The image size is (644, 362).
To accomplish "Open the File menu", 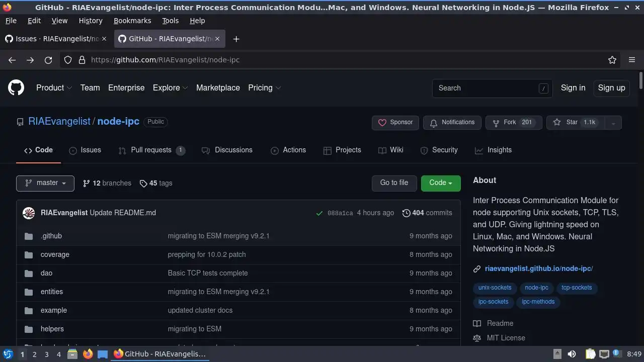I will pos(11,21).
